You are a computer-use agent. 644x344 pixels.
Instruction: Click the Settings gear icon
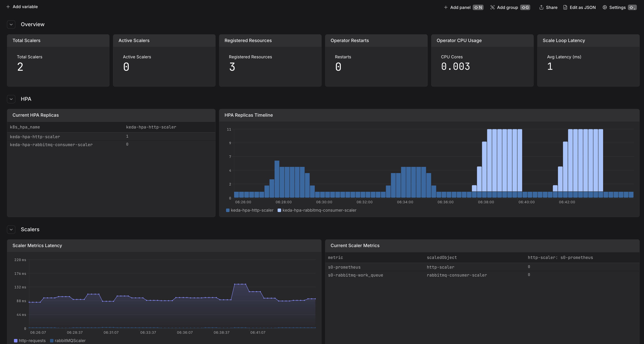click(604, 8)
